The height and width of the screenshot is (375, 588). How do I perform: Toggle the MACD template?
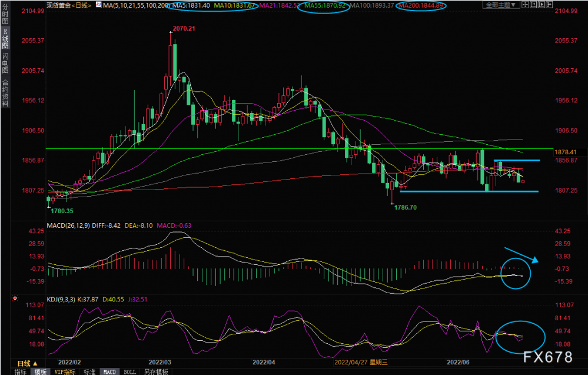point(109,371)
